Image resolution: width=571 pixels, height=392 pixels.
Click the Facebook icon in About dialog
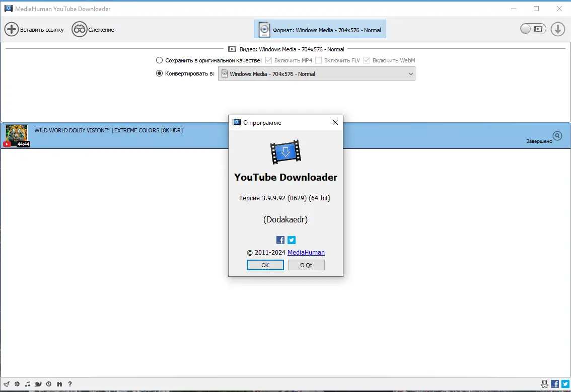(x=280, y=240)
